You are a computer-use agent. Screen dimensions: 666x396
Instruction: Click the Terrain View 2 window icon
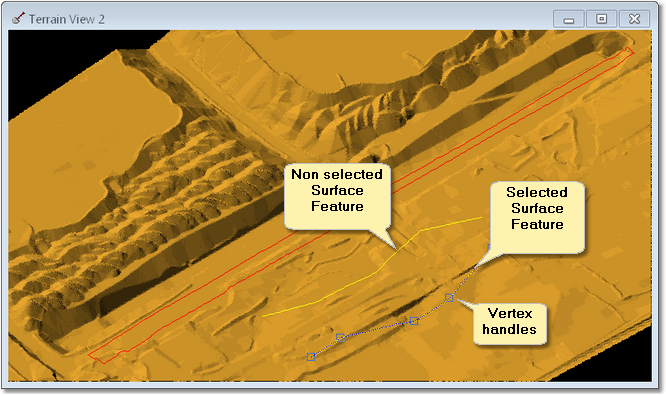[x=18, y=19]
